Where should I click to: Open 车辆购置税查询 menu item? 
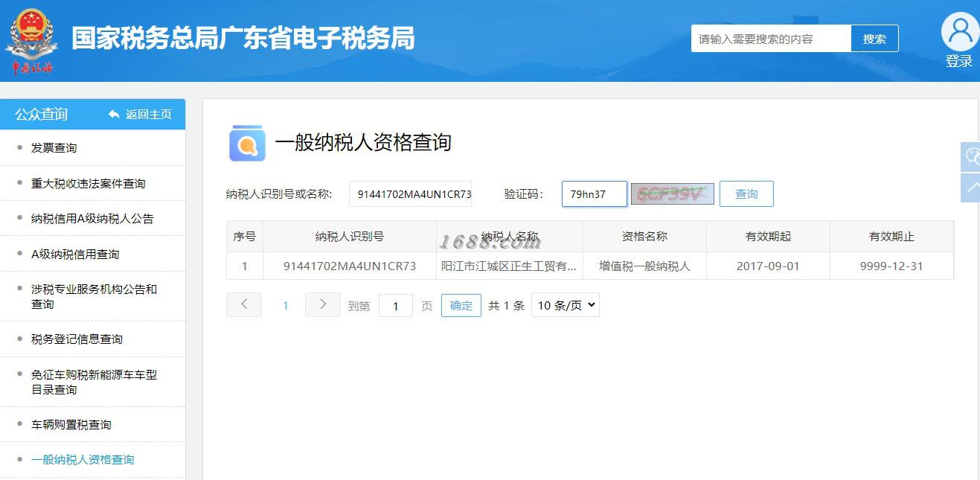coord(71,425)
